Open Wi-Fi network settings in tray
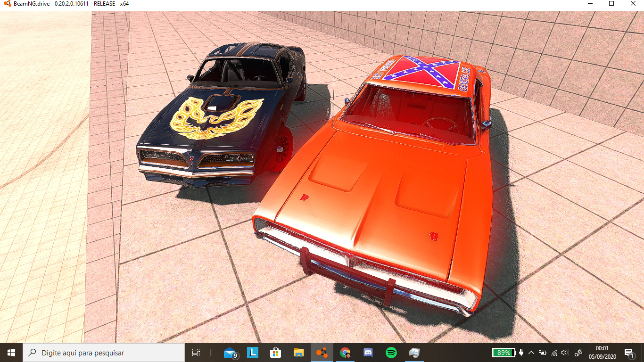644x362 pixels. click(554, 352)
